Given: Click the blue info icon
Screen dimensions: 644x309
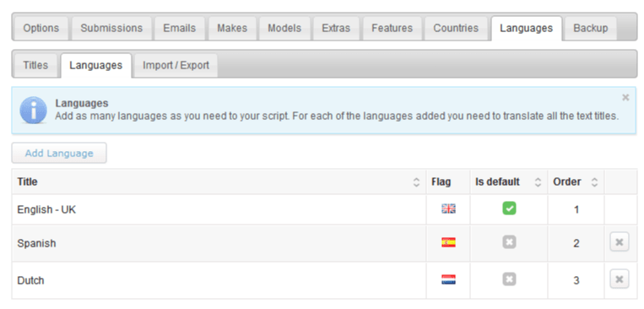Looking at the screenshot, I should coord(33,110).
